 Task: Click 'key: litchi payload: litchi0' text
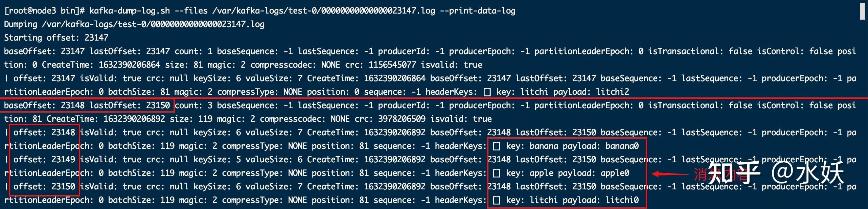tap(572, 200)
